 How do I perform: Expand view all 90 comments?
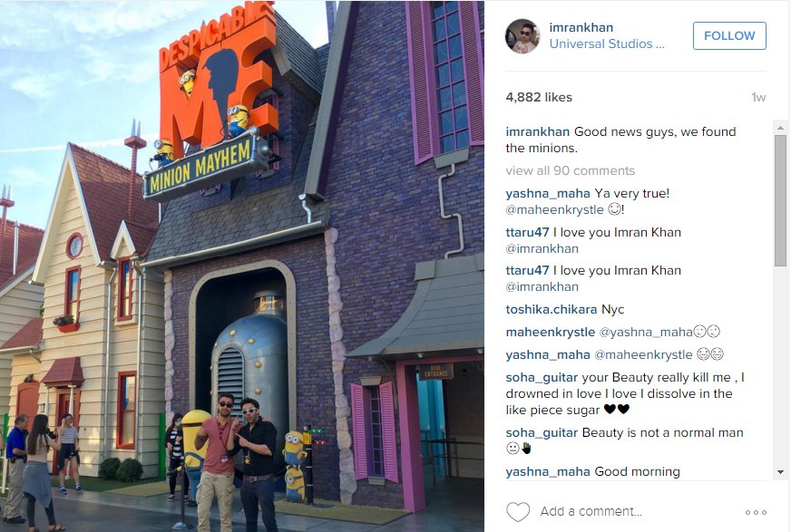tap(570, 170)
